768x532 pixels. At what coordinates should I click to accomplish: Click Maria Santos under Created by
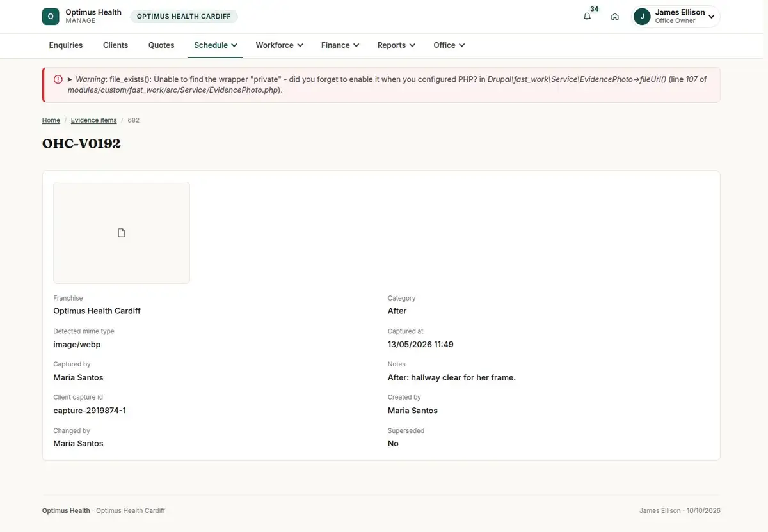(x=413, y=411)
